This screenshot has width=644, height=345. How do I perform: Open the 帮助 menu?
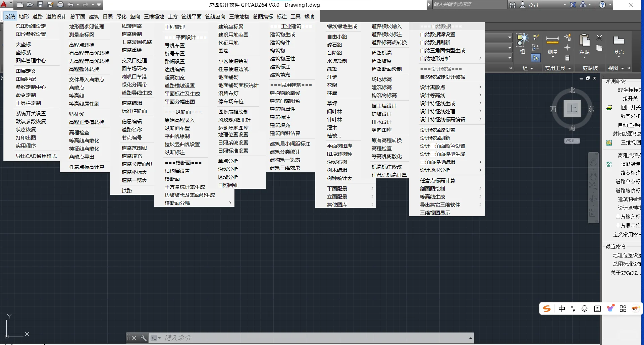(x=309, y=16)
